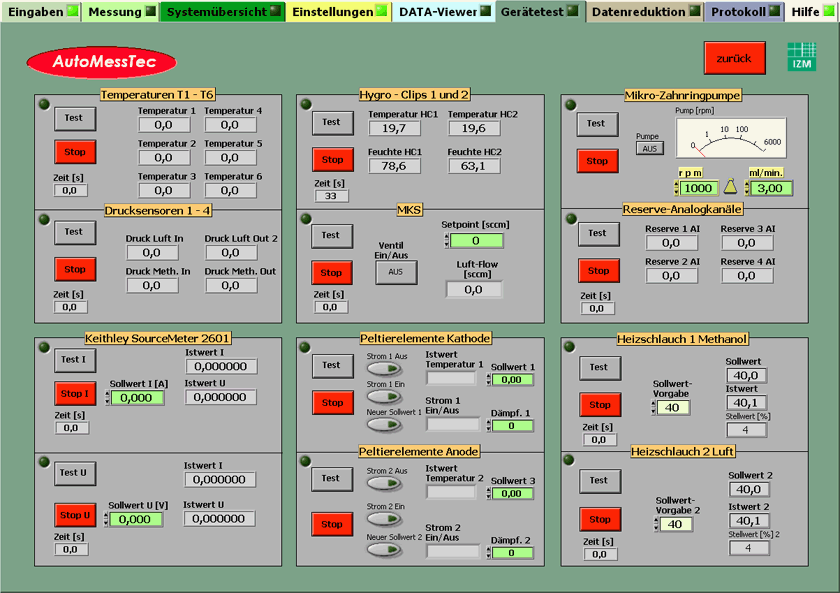Start the Mikro-Zahnringpumpe Test
The height and width of the screenshot is (593, 840).
597,124
